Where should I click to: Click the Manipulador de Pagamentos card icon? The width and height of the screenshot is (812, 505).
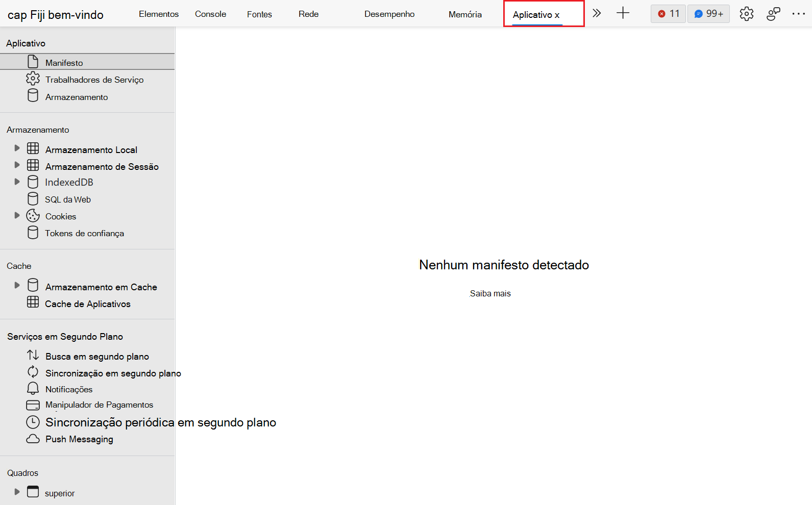click(x=33, y=405)
